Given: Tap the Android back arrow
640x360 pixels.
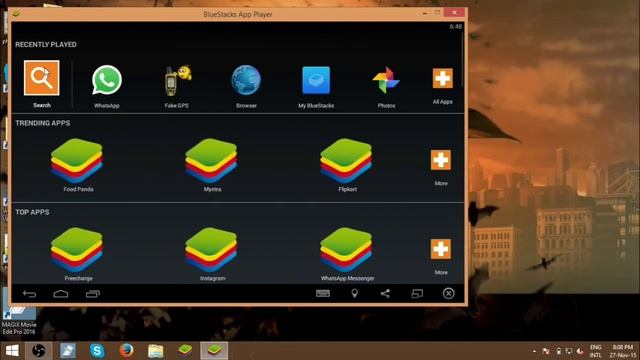Looking at the screenshot, I should click(29, 294).
